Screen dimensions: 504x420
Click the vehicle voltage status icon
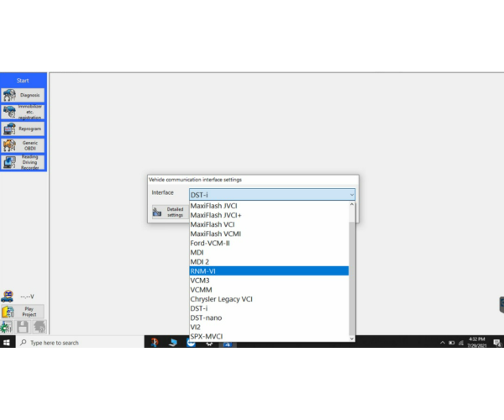tap(8, 297)
